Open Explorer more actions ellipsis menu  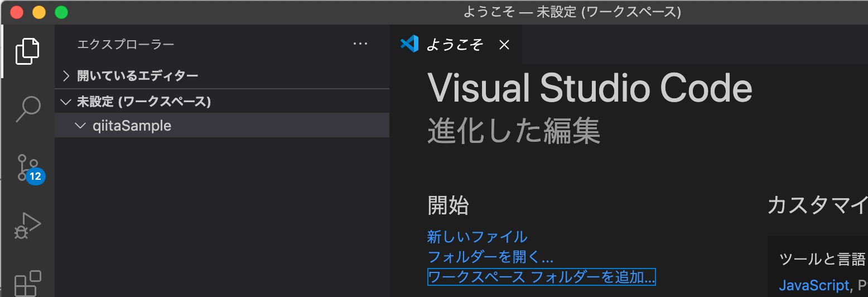tap(360, 44)
